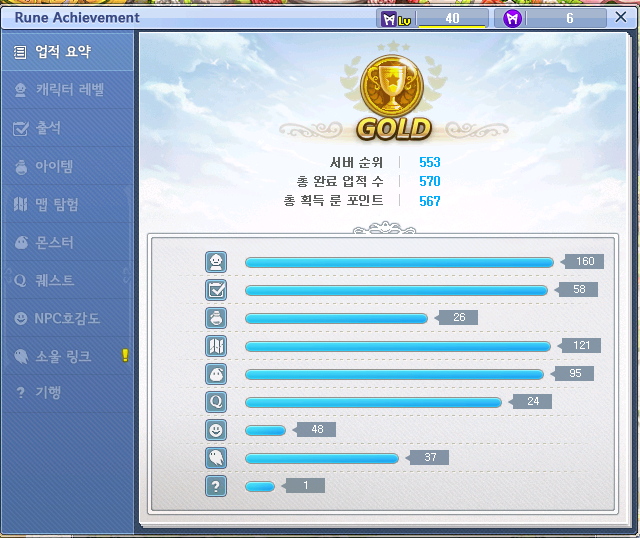Click the character progress bar showing 160
The image size is (640, 538).
(399, 262)
